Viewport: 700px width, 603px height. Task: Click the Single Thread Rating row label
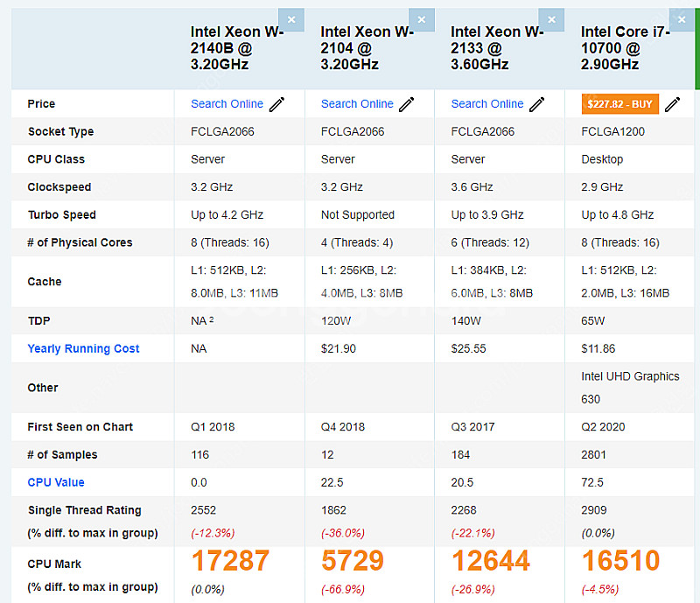coord(84,510)
